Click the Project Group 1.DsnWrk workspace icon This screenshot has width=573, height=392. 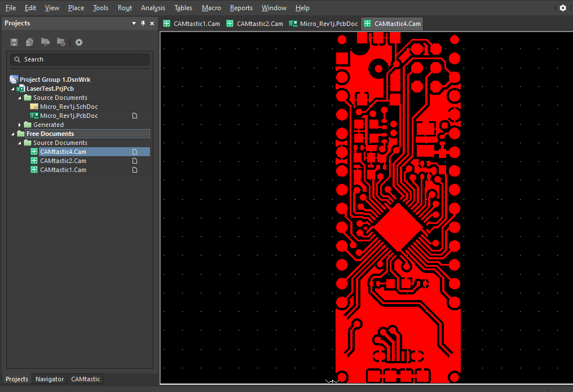[x=14, y=80]
